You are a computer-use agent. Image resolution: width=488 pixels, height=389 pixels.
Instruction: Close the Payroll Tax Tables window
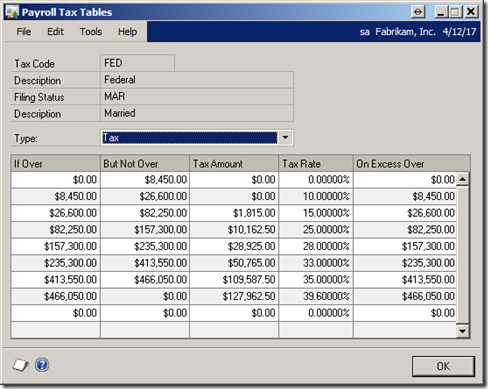471,12
